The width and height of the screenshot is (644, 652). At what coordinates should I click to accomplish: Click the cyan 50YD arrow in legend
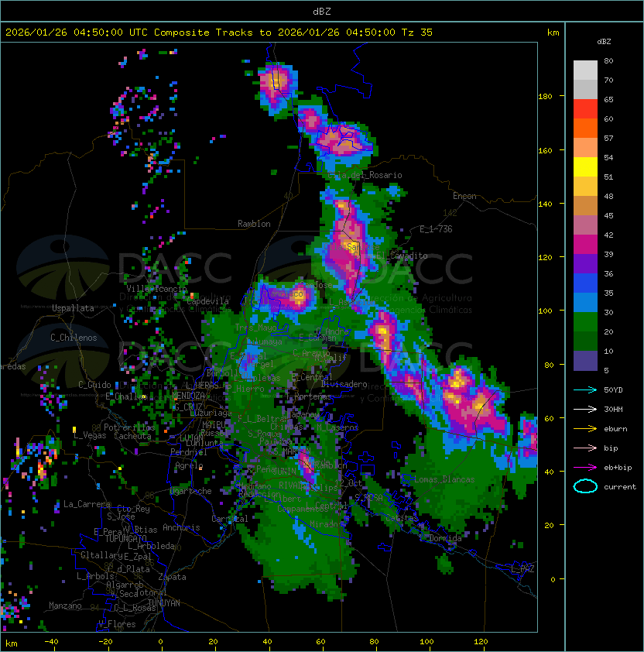click(585, 389)
